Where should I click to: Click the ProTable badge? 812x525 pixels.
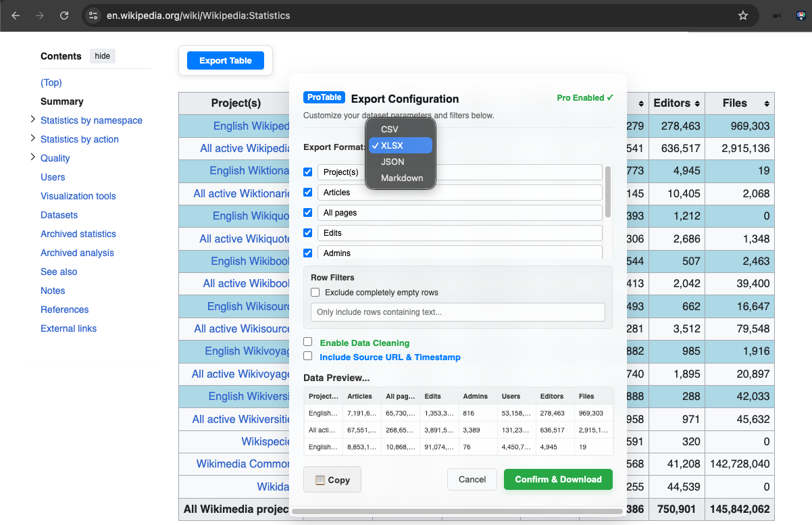(324, 97)
